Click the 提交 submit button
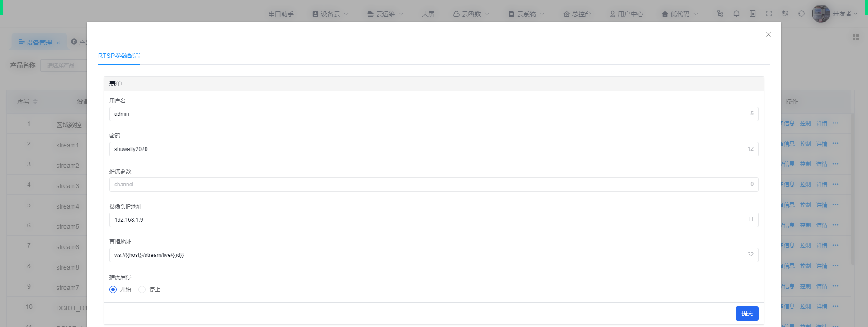The image size is (868, 327). 747,313
